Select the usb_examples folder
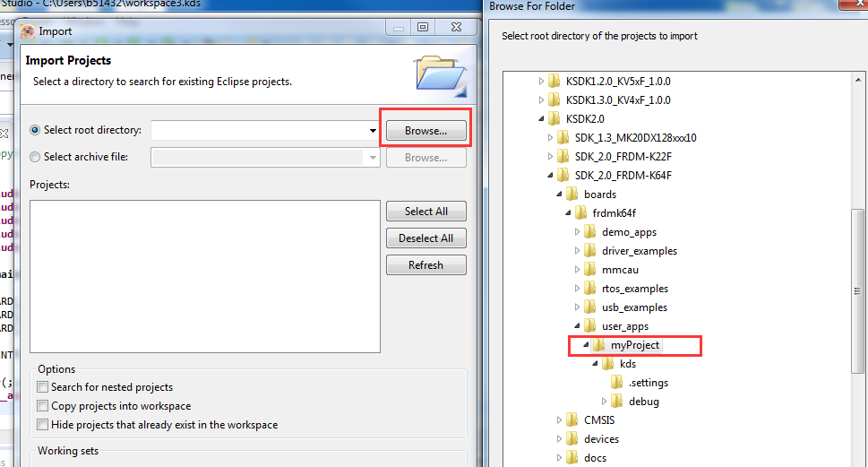The image size is (868, 467). [634, 307]
